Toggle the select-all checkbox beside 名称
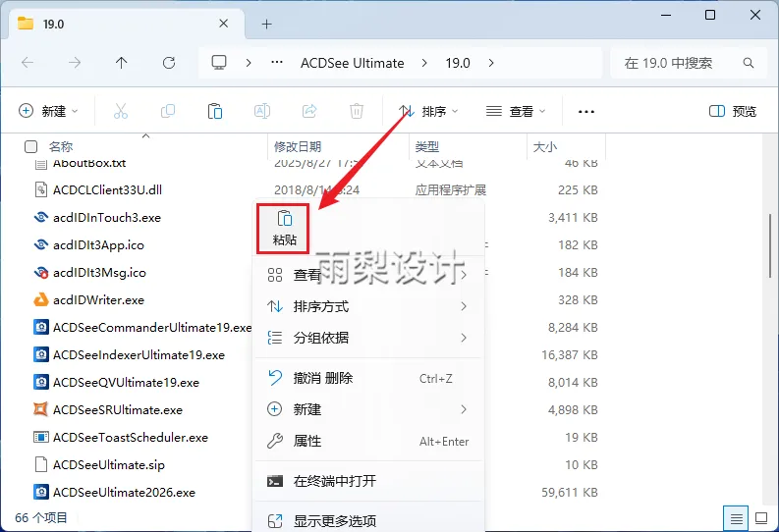 click(30, 146)
